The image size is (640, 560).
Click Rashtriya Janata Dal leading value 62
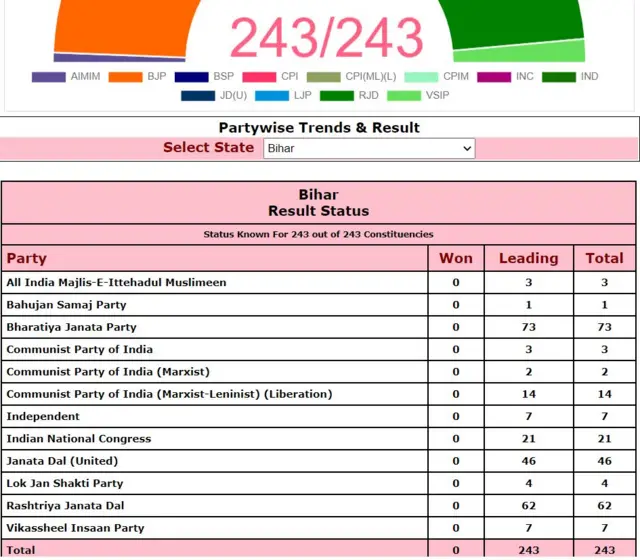[x=529, y=506]
